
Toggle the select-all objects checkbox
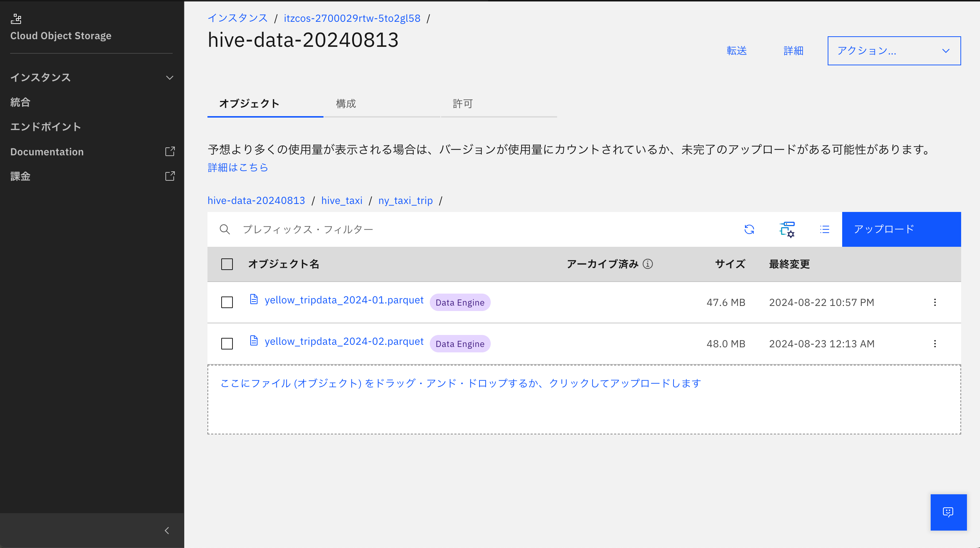click(227, 264)
